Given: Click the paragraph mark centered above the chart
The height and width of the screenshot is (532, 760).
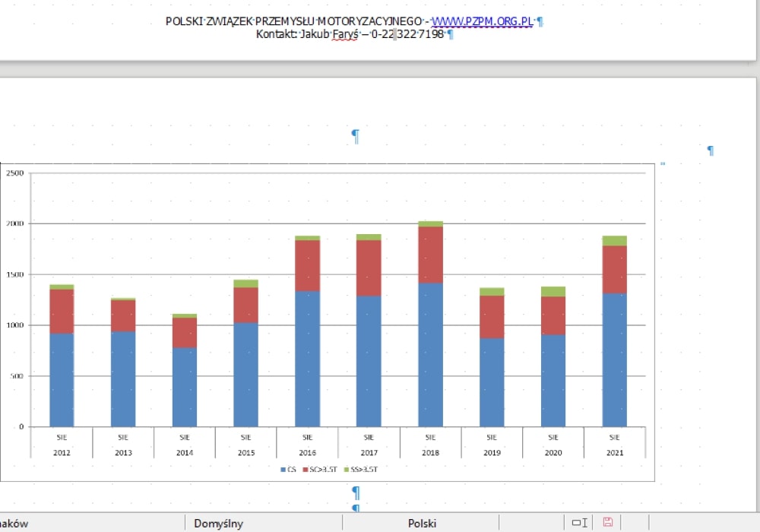Looking at the screenshot, I should (x=354, y=136).
